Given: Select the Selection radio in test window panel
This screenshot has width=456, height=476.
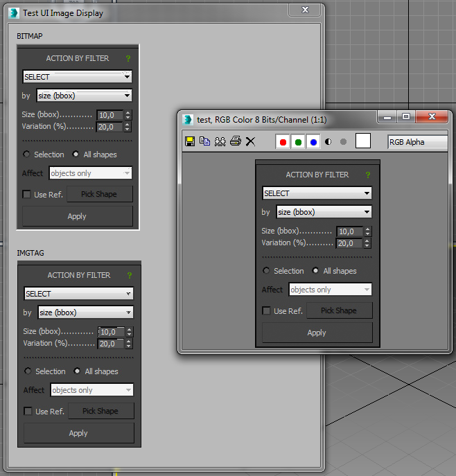Looking at the screenshot, I should coord(266,270).
